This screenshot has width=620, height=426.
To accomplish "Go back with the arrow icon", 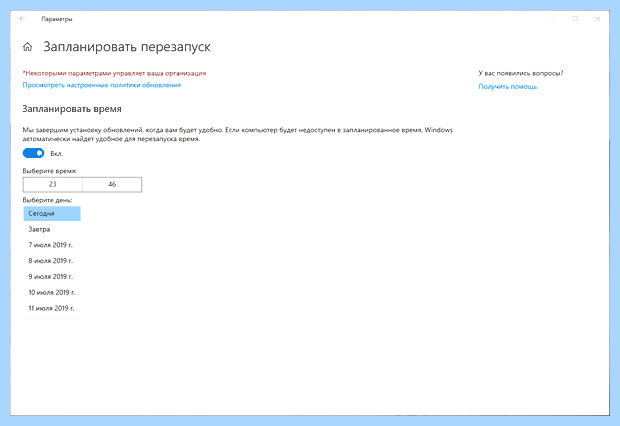I will 23,19.
